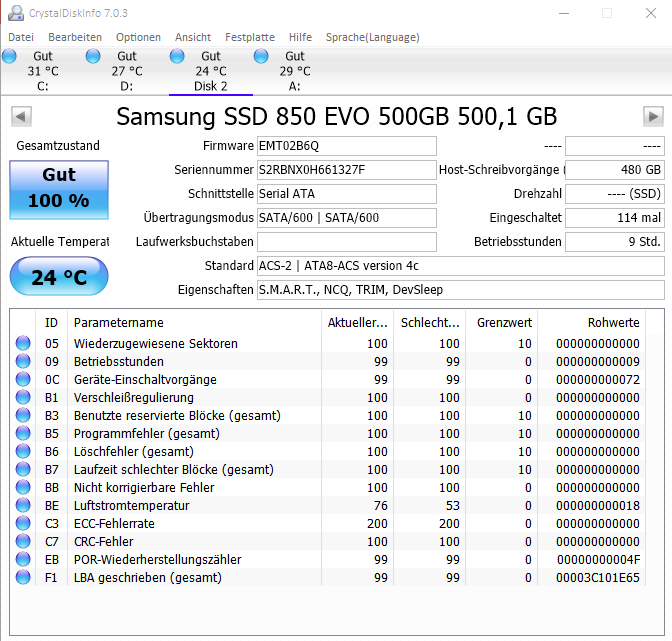672x641 pixels.
Task: Click the empty Laufwerksbuchstaben field
Action: click(347, 242)
